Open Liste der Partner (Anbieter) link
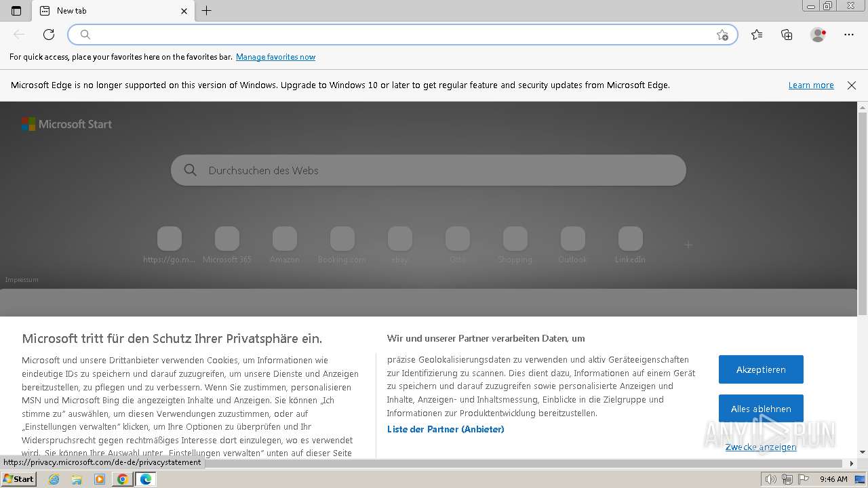868x488 pixels. click(446, 429)
